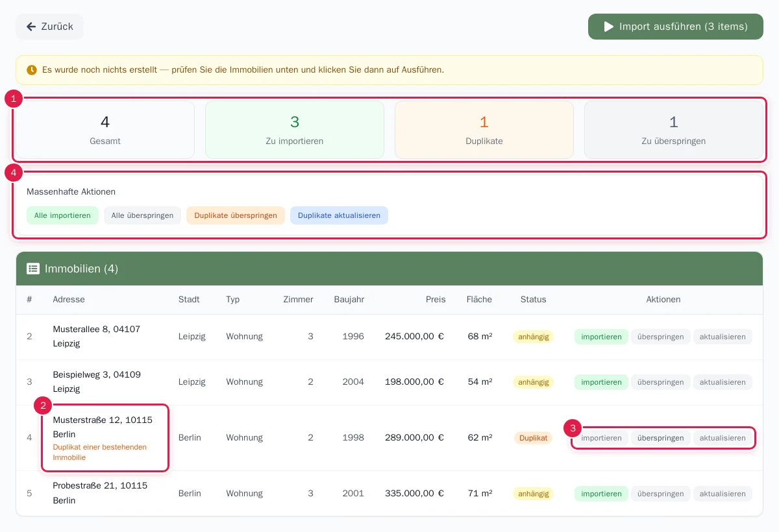Set Beispielweg 3 row to importieren
Image resolution: width=779 pixels, height=532 pixels.
(x=601, y=382)
